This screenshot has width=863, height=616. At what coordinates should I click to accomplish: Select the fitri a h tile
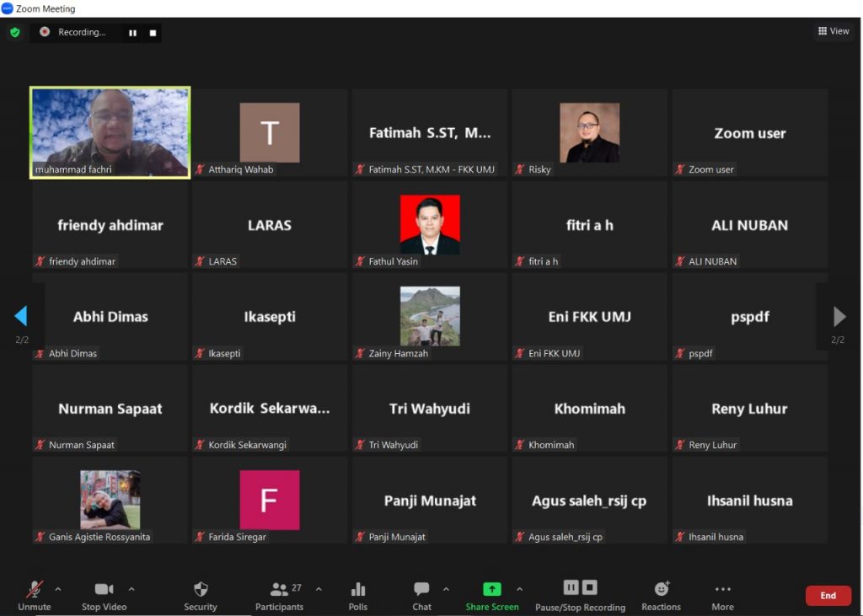[x=589, y=225]
